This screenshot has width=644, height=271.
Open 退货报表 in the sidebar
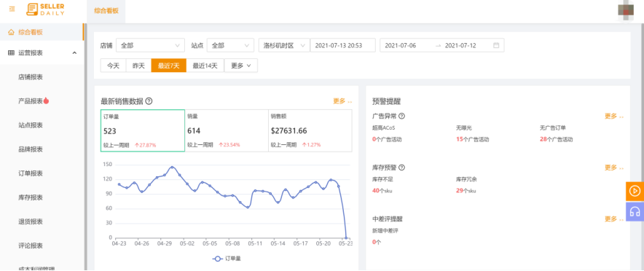pos(31,221)
